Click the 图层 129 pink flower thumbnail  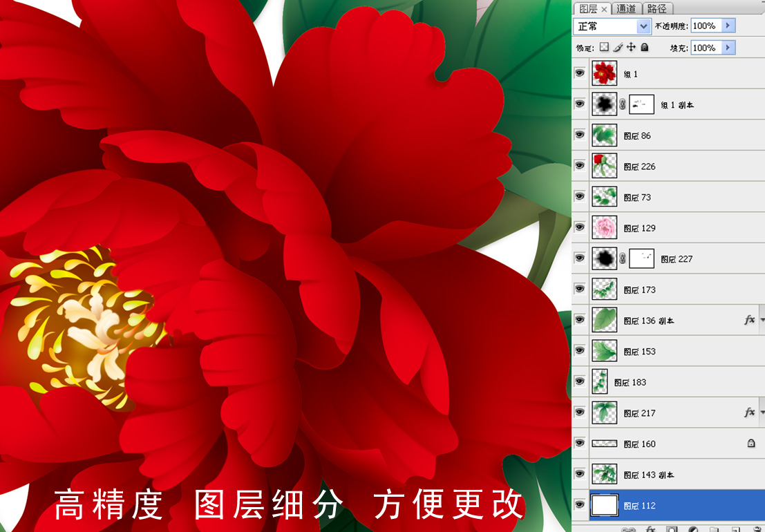click(605, 227)
